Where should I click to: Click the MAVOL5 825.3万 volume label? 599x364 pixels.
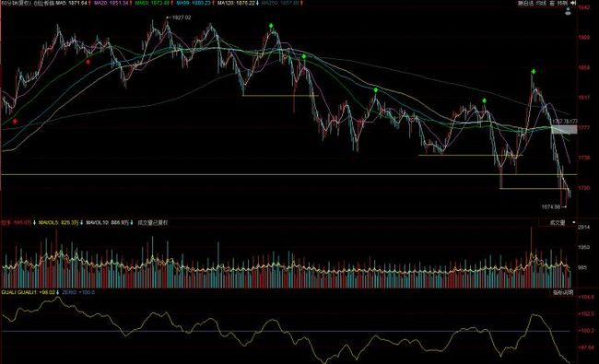click(x=58, y=222)
